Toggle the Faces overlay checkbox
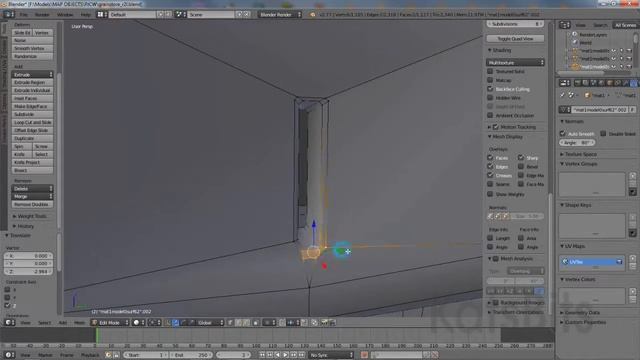640x360 pixels. [490, 157]
